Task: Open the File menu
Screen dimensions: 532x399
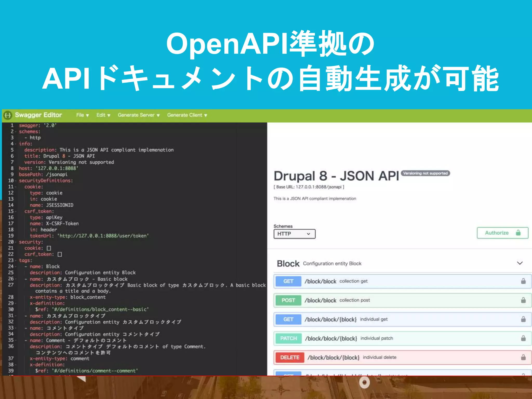Action: pyautogui.click(x=83, y=115)
